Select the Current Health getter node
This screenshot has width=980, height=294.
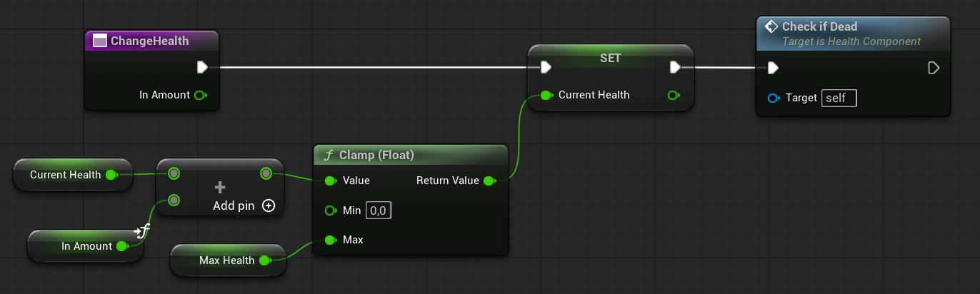click(x=66, y=175)
